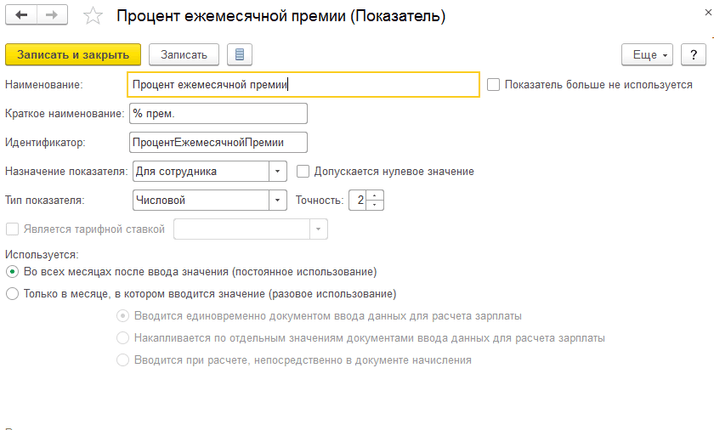The height and width of the screenshot is (430, 714).
Task: Toggle 'Допускается нулевое значение' checkbox
Action: [x=304, y=171]
